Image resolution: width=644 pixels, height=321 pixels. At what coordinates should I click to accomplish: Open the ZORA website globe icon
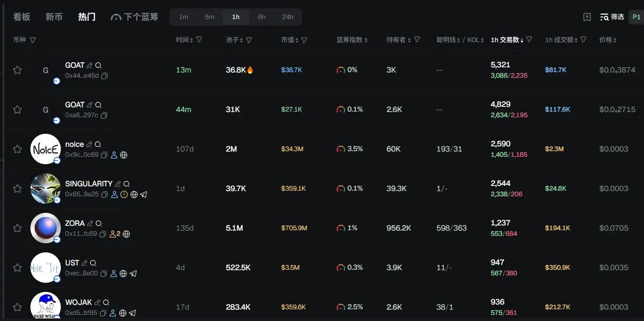pyautogui.click(x=126, y=234)
